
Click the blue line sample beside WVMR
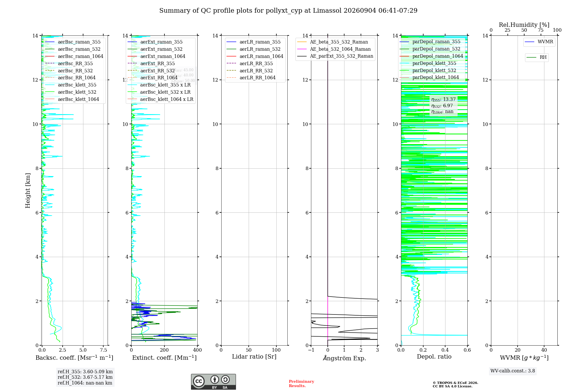(x=530, y=42)
